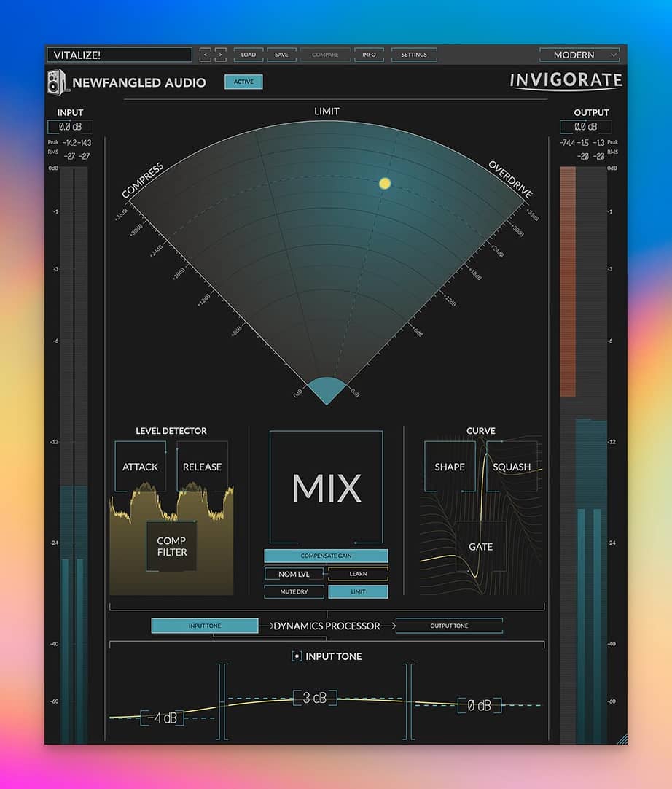Image resolution: width=672 pixels, height=789 pixels.
Task: Disable Compensate Gain
Action: pos(326,556)
